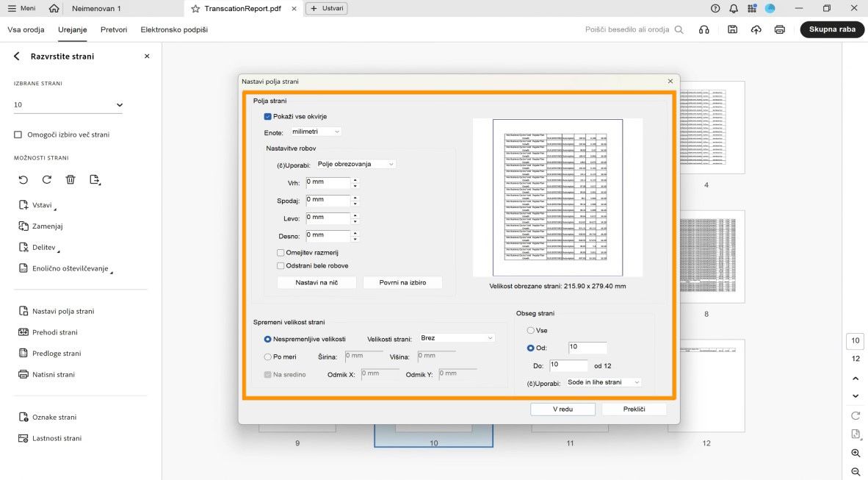The height and width of the screenshot is (480, 868).
Task: Select the Po meri radio button
Action: 267,357
